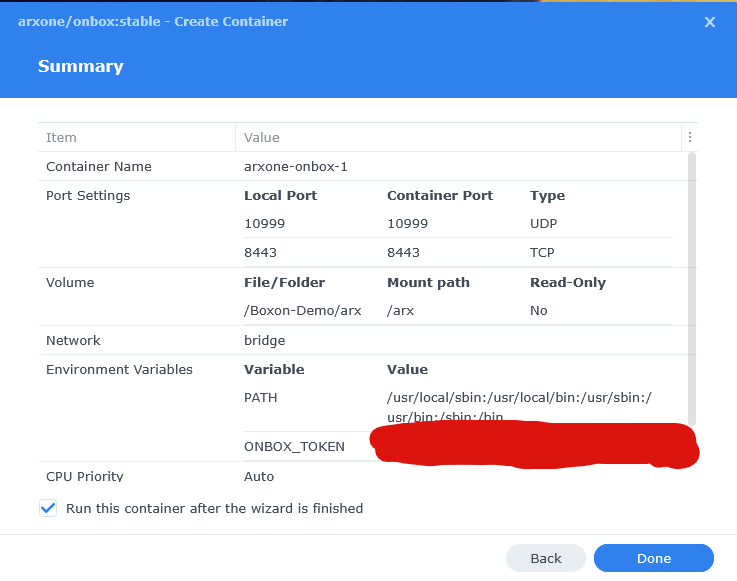
Task: Open the column options three-dot menu
Action: (x=689, y=137)
